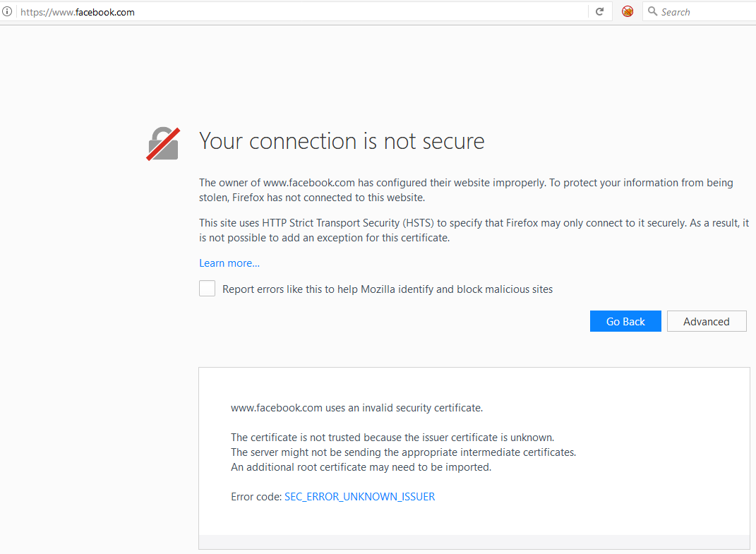
Task: Click the 'Report errors like this' label text
Action: 388,289
